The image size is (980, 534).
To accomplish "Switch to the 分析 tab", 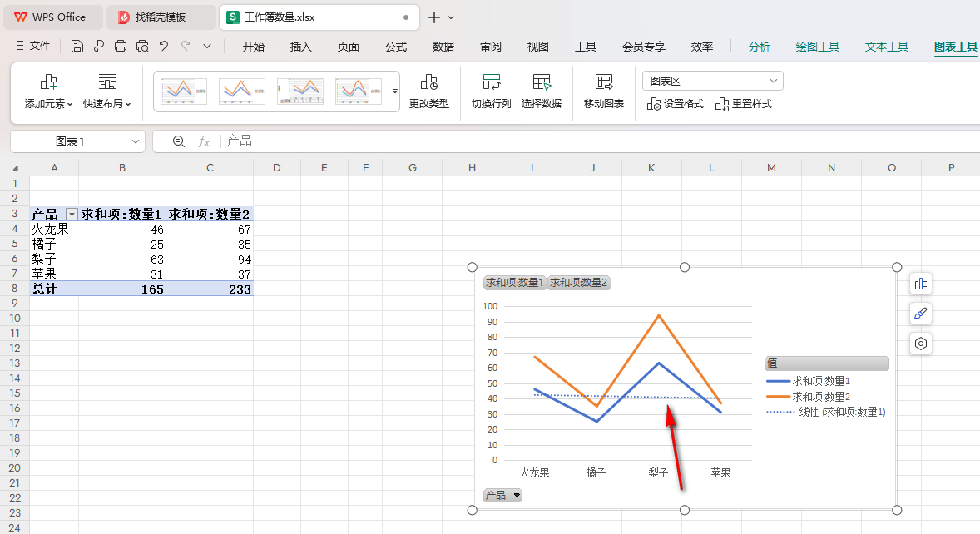I will click(x=760, y=47).
